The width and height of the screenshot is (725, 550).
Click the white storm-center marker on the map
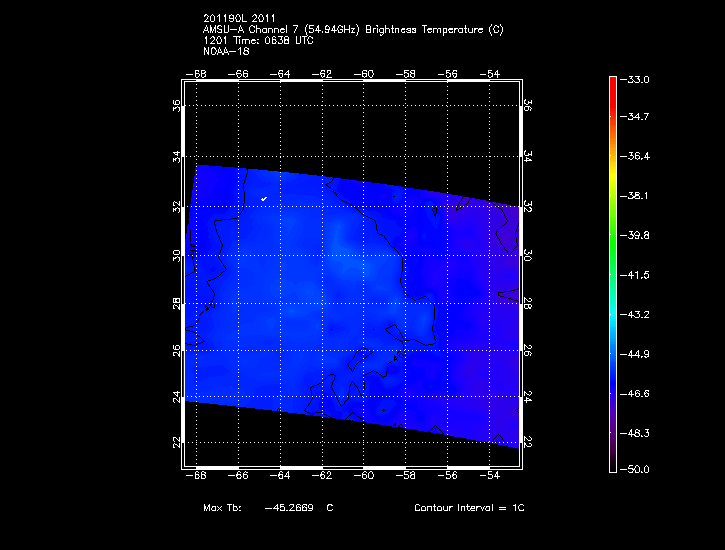(x=264, y=199)
